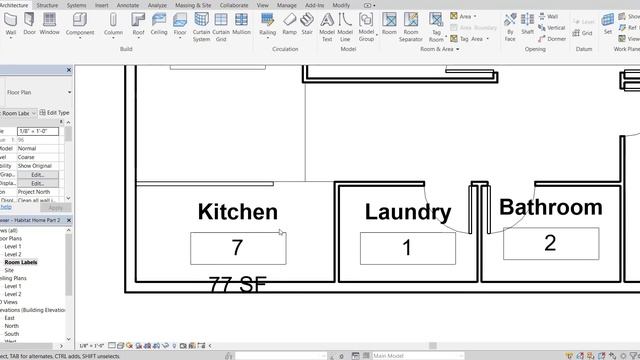Open the Room Labels view filter dropdown
Viewport: 640px width, 360px height.
point(33,113)
